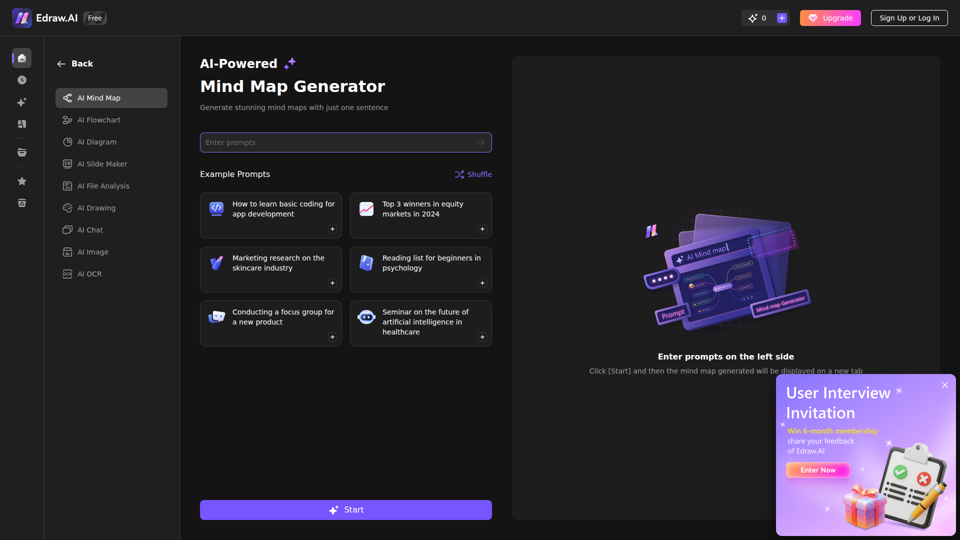Click the send arrow in prompt field
960x540 pixels.
pyautogui.click(x=481, y=143)
